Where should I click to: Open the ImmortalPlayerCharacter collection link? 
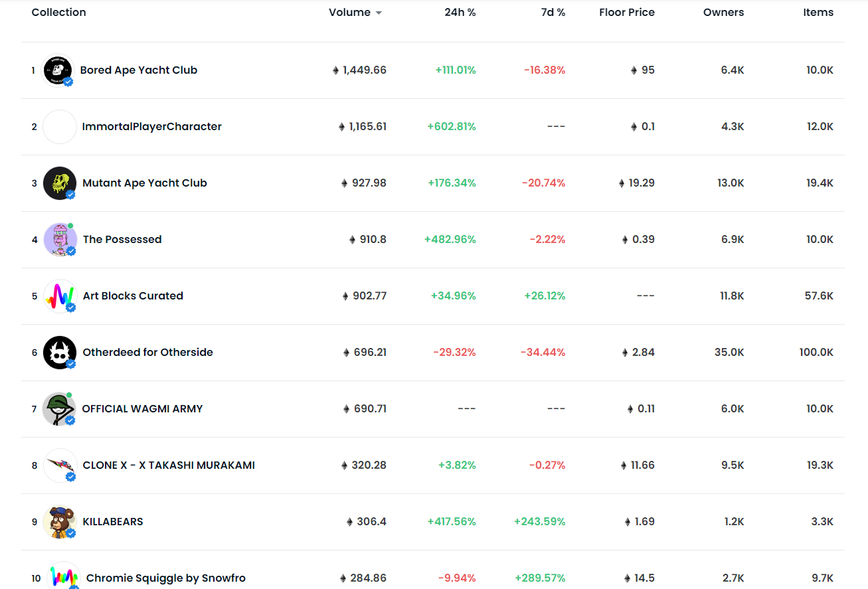(152, 127)
